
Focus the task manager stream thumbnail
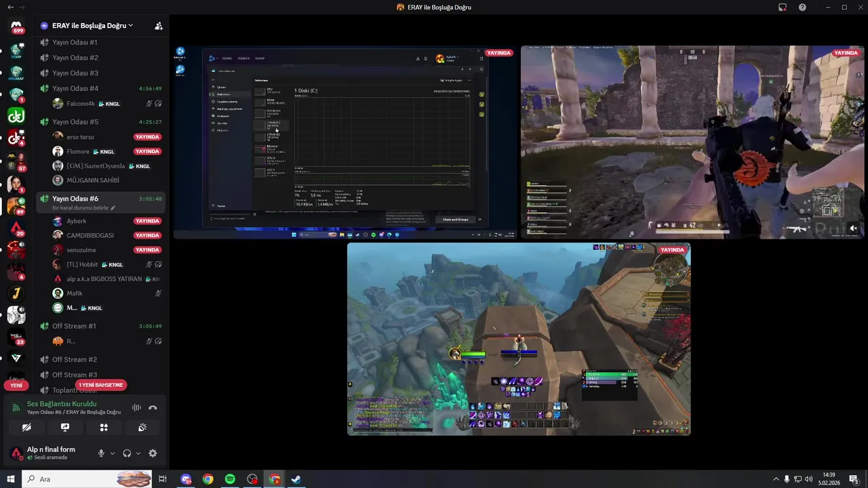345,142
